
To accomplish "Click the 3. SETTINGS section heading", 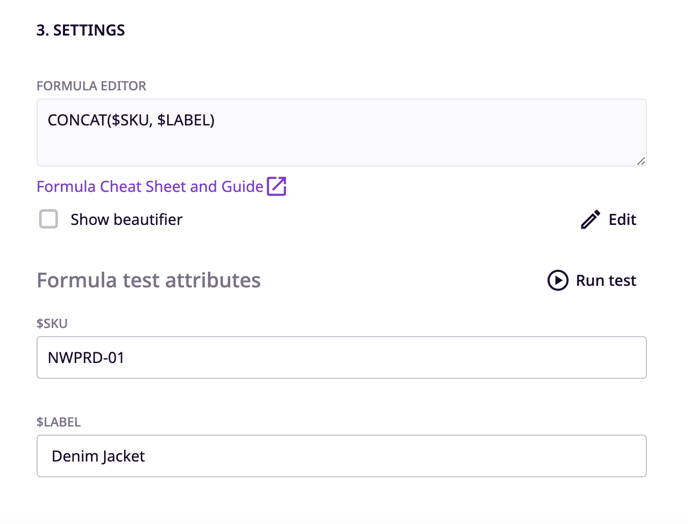I will (81, 30).
